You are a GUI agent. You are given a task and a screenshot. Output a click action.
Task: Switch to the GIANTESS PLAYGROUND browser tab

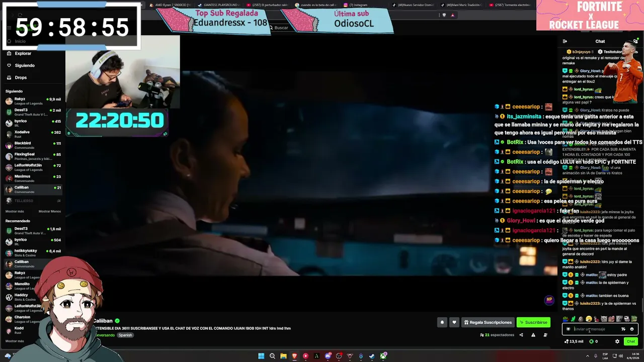[x=220, y=5]
